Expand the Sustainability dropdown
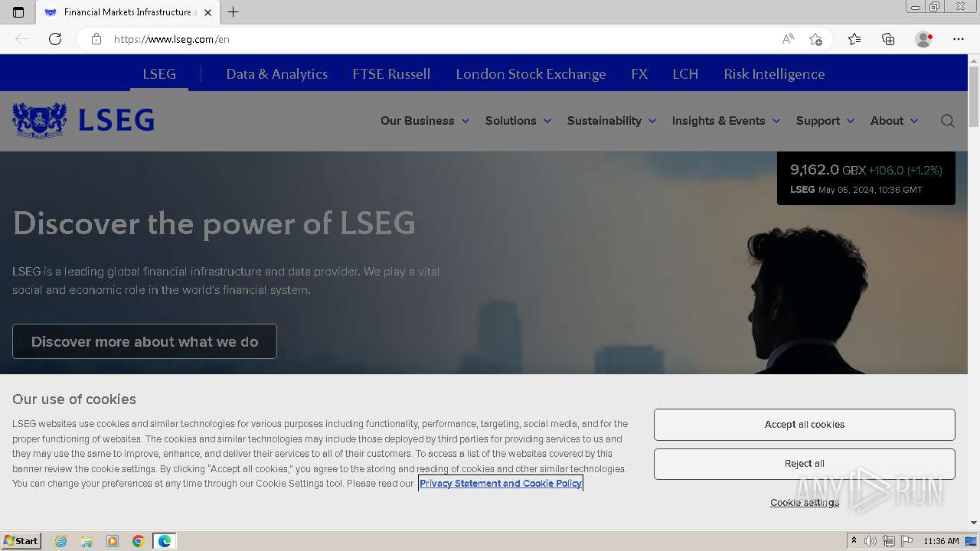This screenshot has width=980, height=551. [612, 121]
